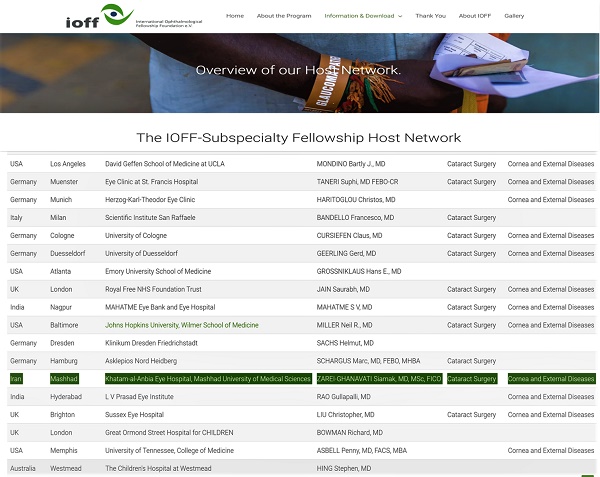The width and height of the screenshot is (600, 477).
Task: Click Herzog-Karl-Theodor Eye Clinic cell
Action: (150, 200)
